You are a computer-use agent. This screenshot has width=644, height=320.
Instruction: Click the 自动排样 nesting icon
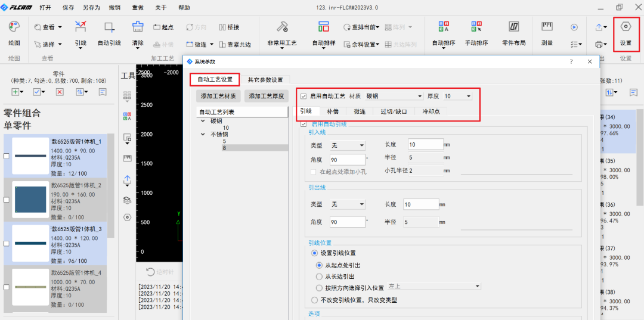pyautogui.click(x=324, y=27)
